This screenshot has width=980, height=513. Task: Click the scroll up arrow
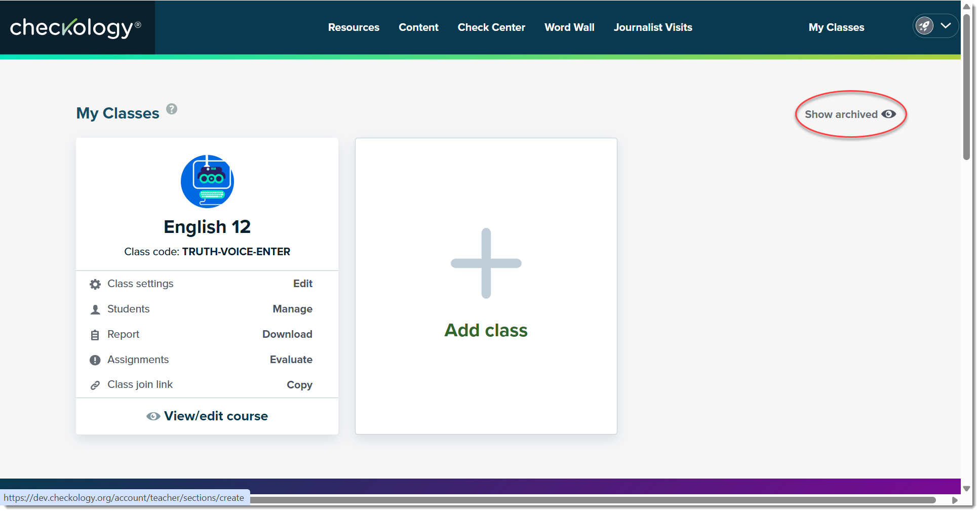point(966,7)
